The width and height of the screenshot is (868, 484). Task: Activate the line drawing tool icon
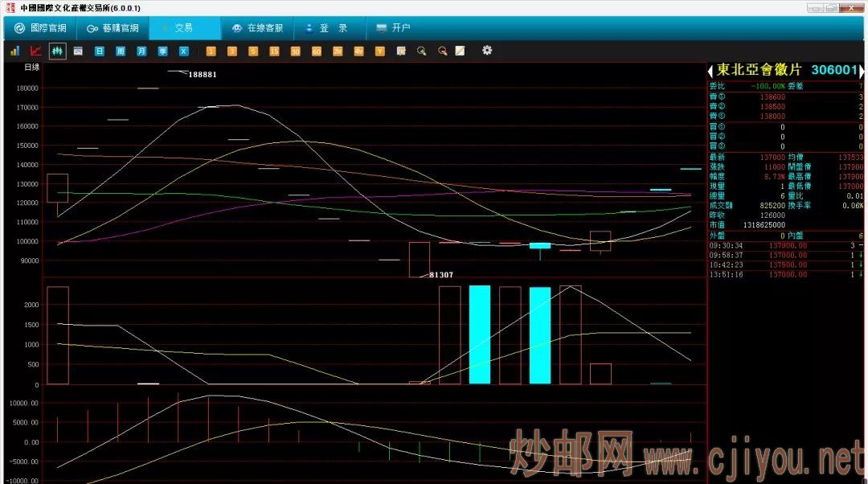pos(460,51)
